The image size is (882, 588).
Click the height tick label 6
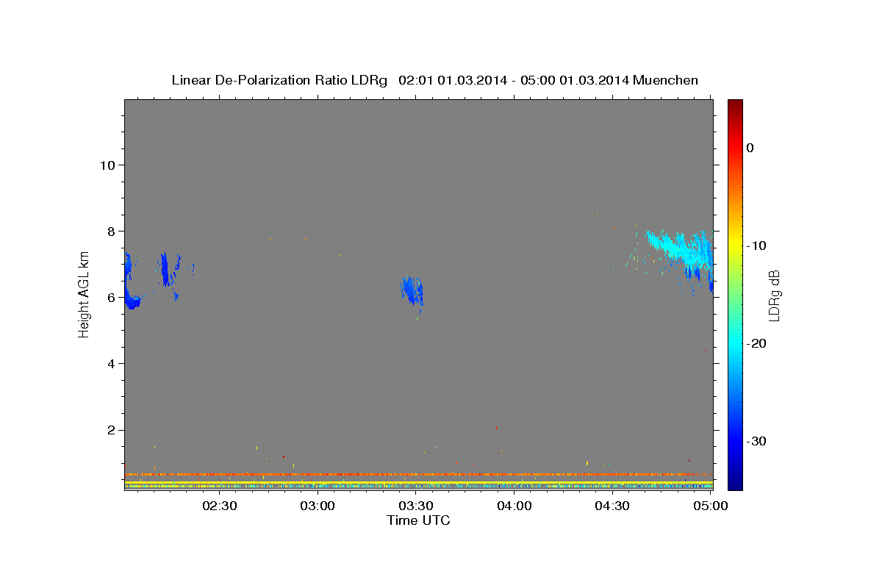click(x=110, y=297)
